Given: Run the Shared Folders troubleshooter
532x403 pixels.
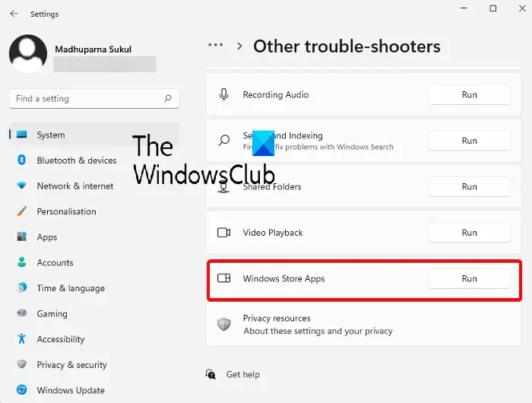Looking at the screenshot, I should 469,187.
